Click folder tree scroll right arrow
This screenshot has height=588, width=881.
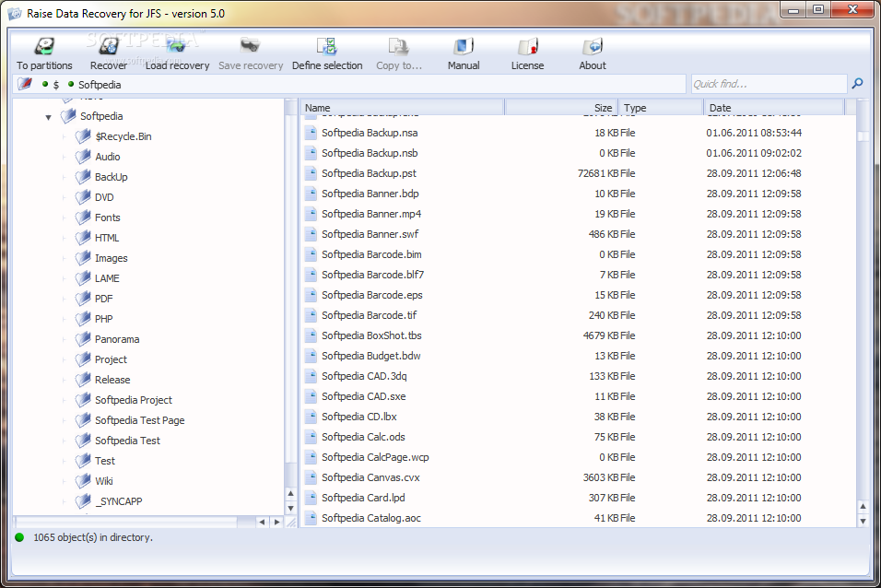point(276,523)
